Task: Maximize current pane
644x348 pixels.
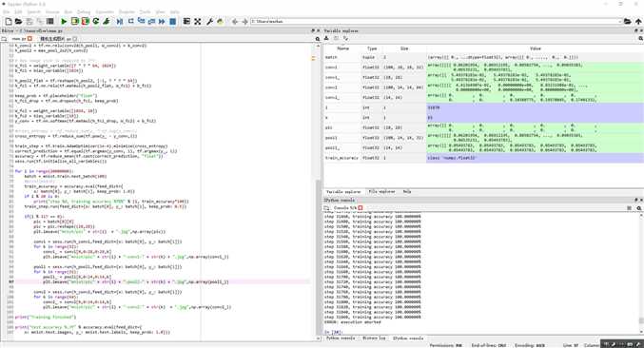Action: point(186,21)
